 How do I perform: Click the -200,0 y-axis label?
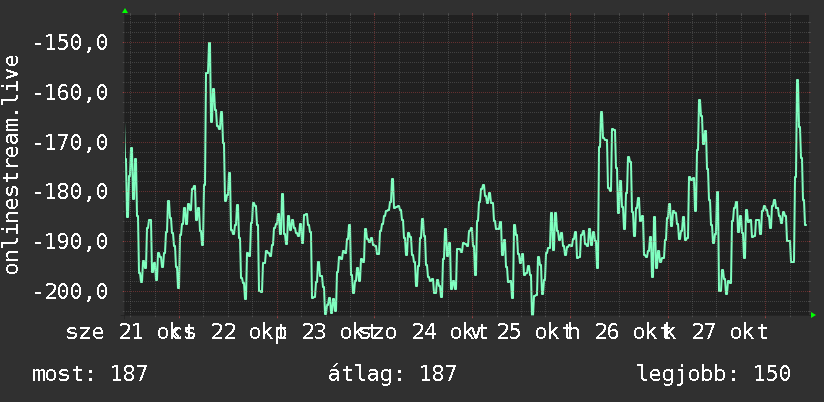click(x=70, y=292)
